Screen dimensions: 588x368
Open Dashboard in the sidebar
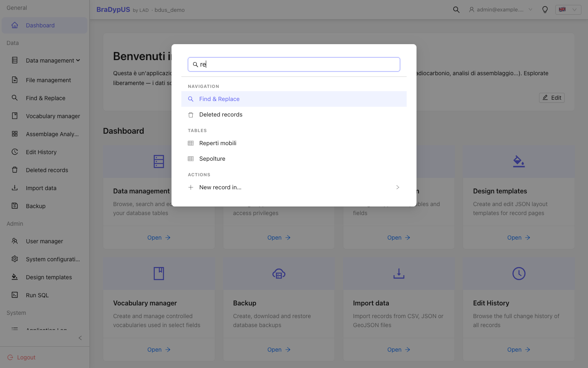click(45, 25)
